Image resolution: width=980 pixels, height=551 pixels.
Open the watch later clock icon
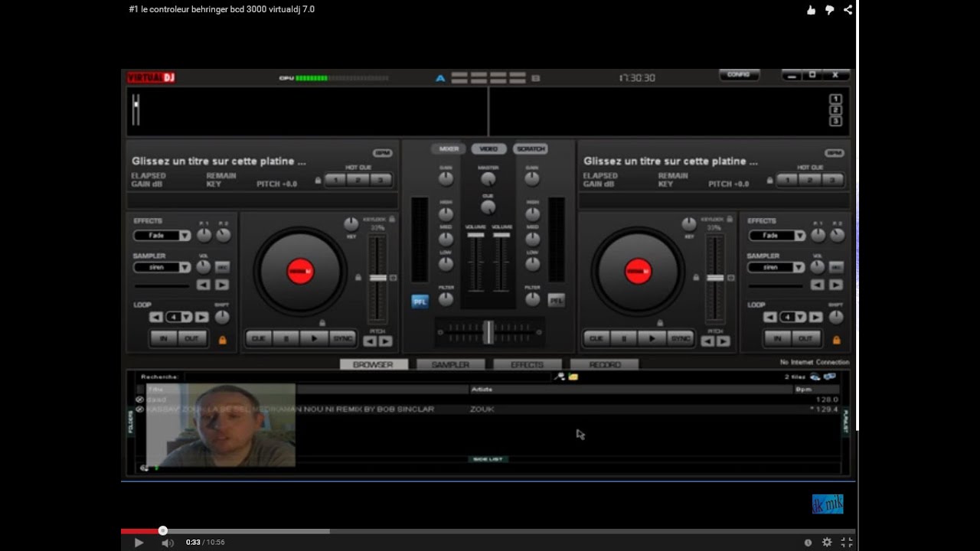808,543
